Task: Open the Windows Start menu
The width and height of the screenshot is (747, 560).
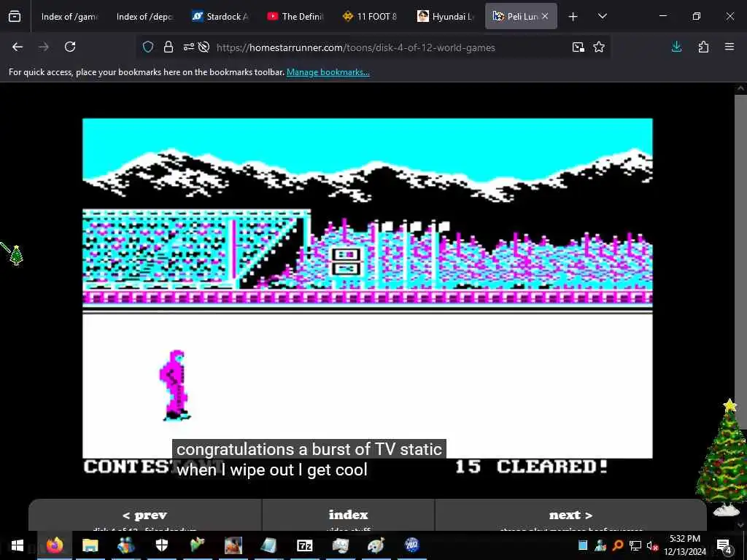Action: pyautogui.click(x=18, y=545)
